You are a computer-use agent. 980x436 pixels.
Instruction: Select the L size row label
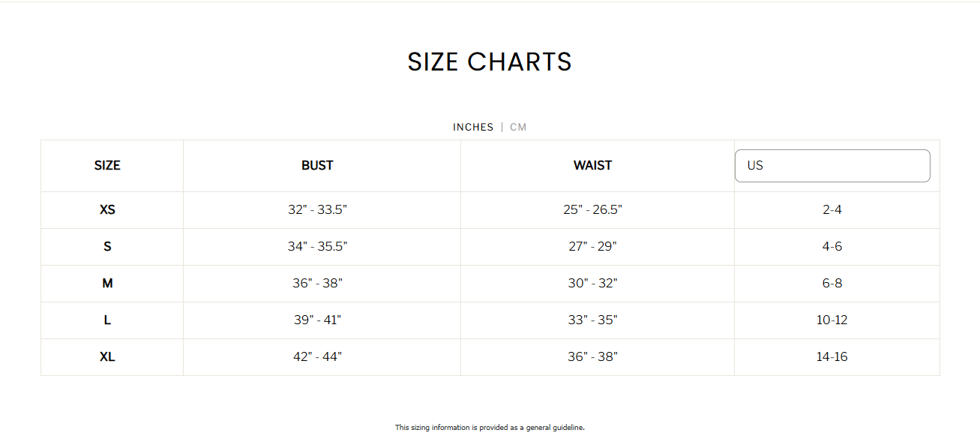click(x=107, y=320)
